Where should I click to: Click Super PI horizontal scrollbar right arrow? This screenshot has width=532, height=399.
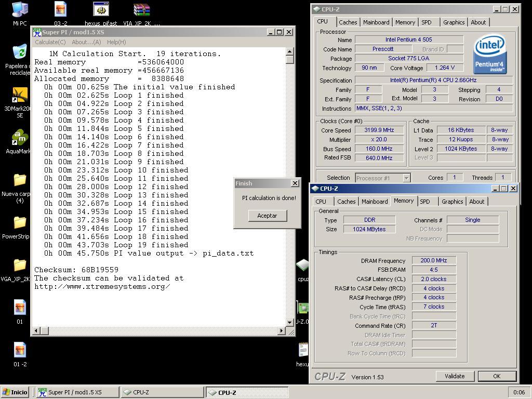281,330
